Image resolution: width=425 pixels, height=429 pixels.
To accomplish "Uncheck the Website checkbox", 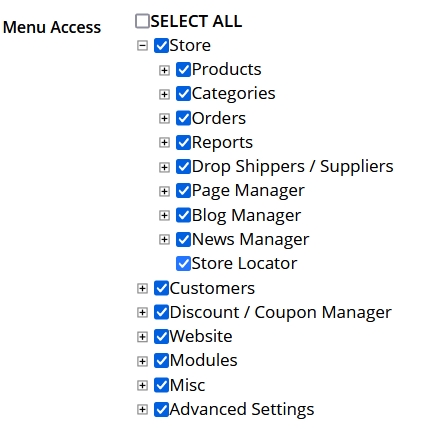I will coord(161,336).
